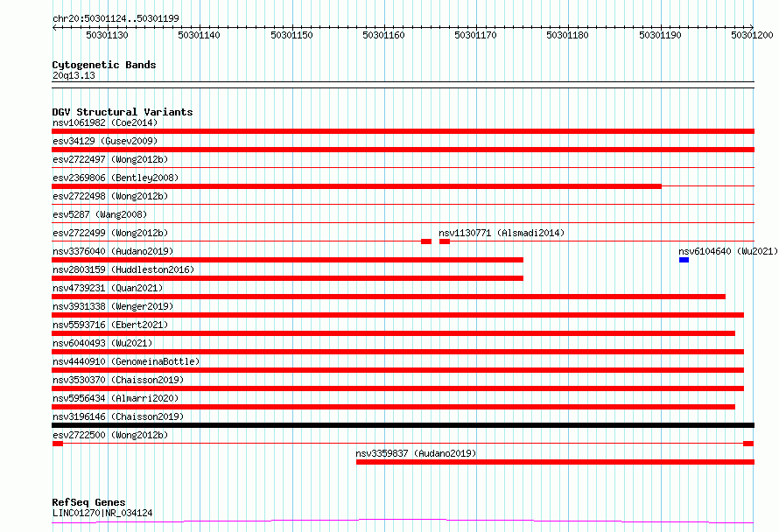The image size is (779, 532).
Task: Click the red nsv6040493 variant bar
Action: pos(398,352)
